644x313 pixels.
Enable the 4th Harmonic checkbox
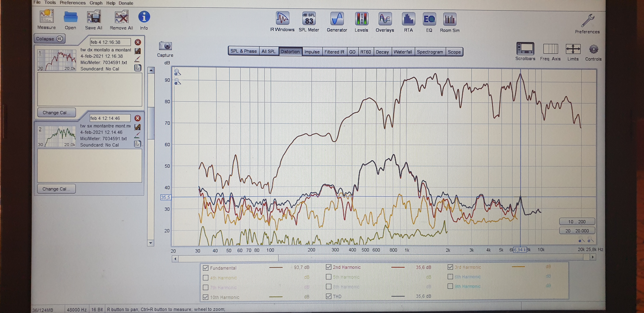pyautogui.click(x=206, y=278)
